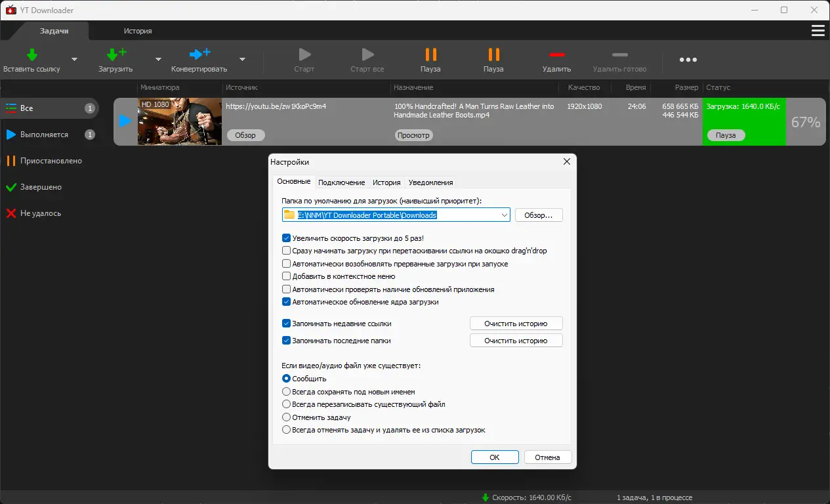Click the Конвертировать blue arrow icon
Viewport: 830px width, 504px height.
click(x=199, y=54)
